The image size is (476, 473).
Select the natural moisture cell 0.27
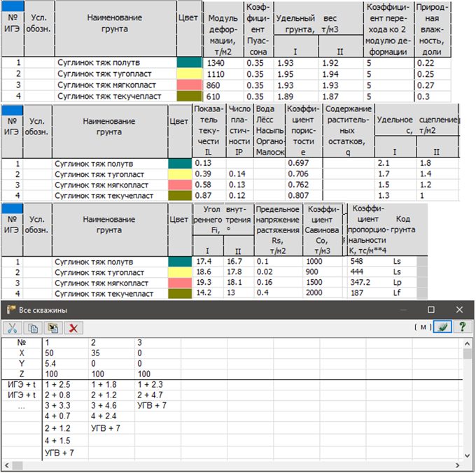433,85
